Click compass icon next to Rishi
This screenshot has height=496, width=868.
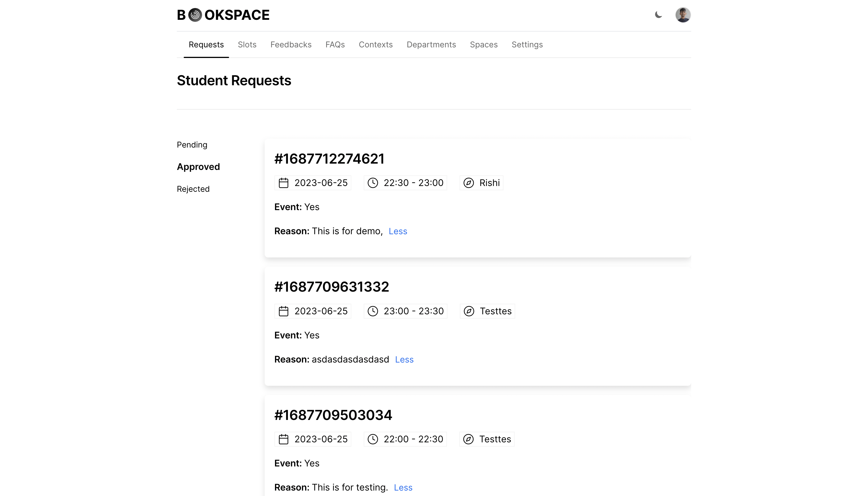468,183
